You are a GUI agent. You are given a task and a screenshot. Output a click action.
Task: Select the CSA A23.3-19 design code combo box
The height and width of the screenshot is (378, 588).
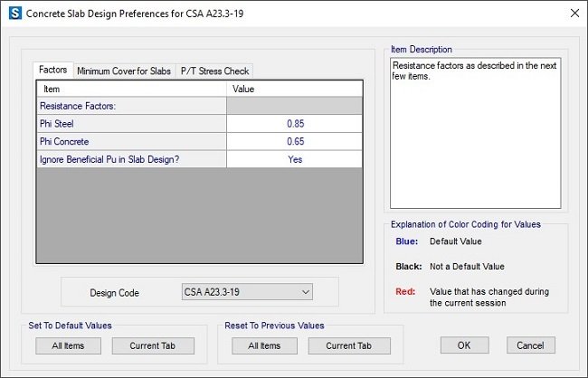(247, 292)
